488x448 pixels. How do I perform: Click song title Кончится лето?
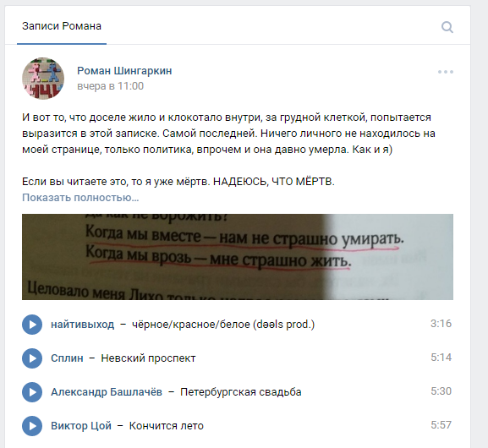(167, 426)
